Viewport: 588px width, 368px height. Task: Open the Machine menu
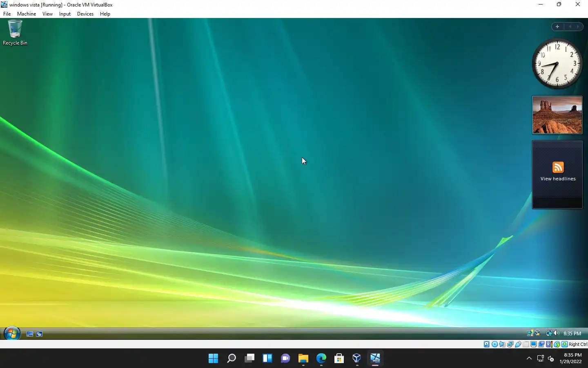point(27,13)
